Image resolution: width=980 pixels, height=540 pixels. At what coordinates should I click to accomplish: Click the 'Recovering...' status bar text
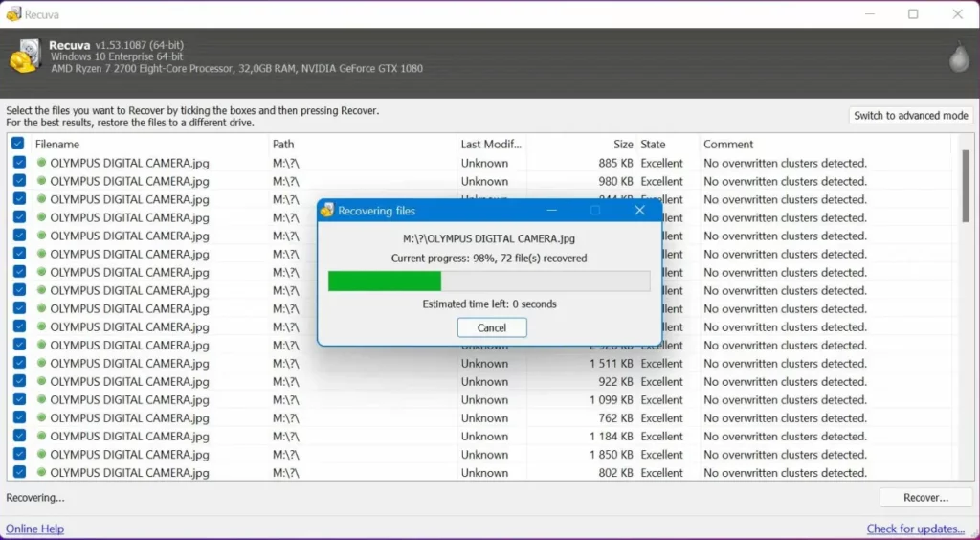[x=35, y=498]
